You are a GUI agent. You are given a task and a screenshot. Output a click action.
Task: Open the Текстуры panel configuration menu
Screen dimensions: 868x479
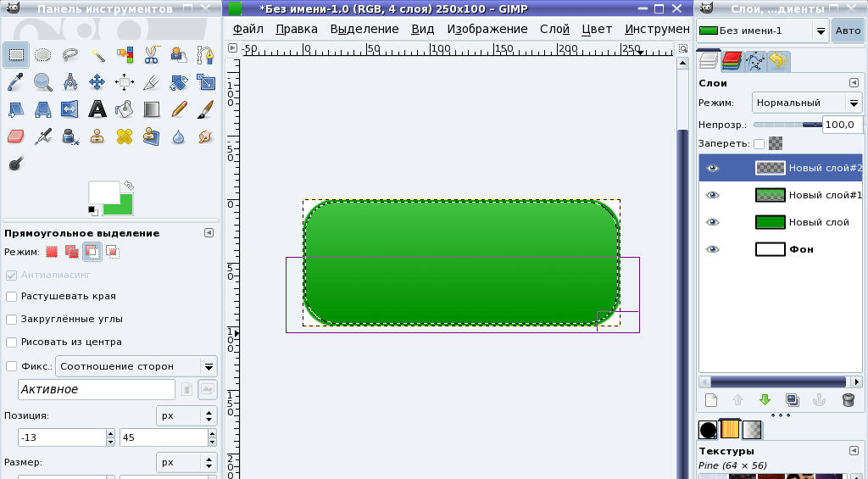point(854,451)
